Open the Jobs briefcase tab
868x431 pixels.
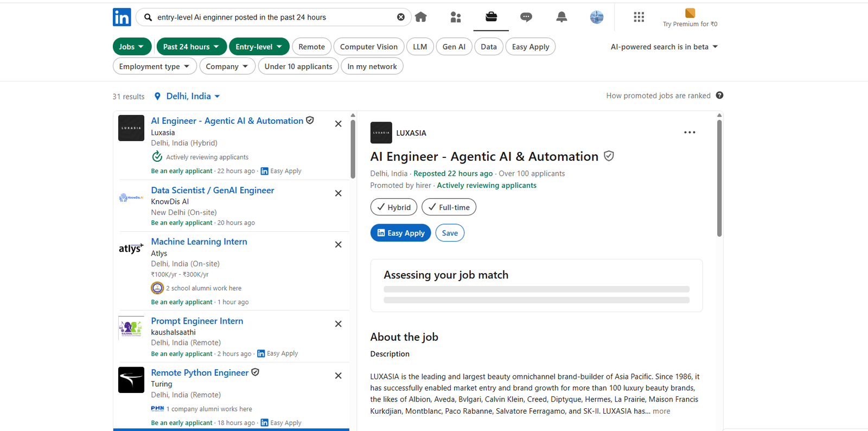[x=491, y=17]
